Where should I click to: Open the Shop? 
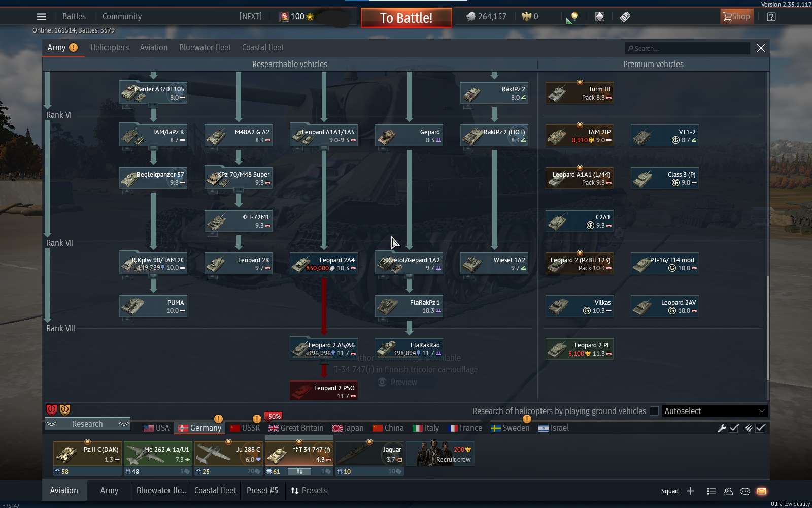(737, 17)
